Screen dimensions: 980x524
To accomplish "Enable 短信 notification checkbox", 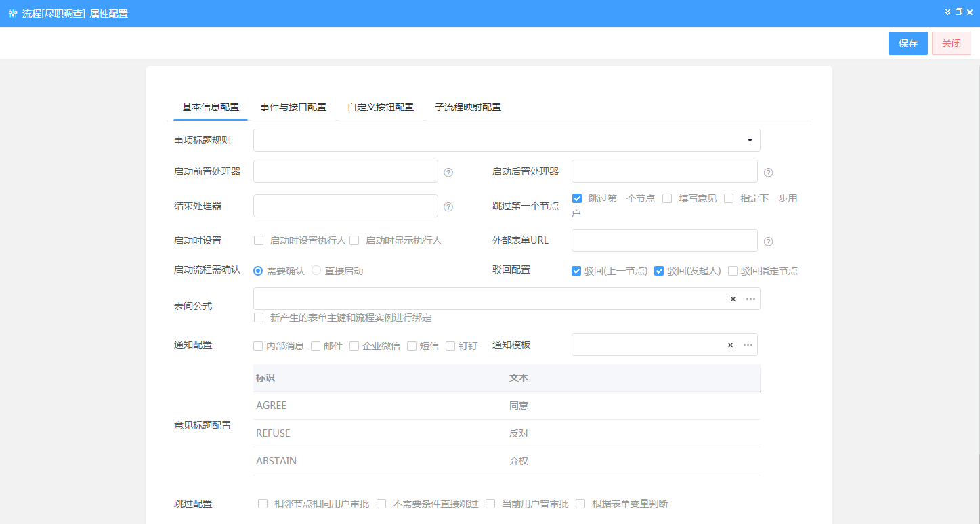I will click(x=412, y=346).
